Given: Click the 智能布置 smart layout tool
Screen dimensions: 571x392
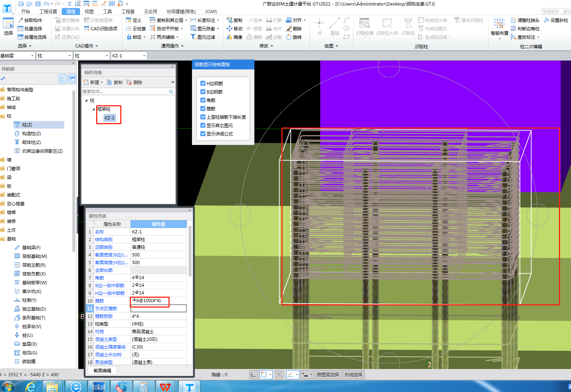Looking at the screenshot, I should (499, 27).
